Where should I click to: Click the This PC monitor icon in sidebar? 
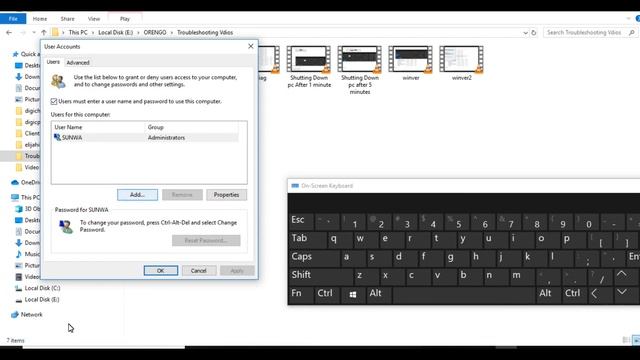(15, 198)
